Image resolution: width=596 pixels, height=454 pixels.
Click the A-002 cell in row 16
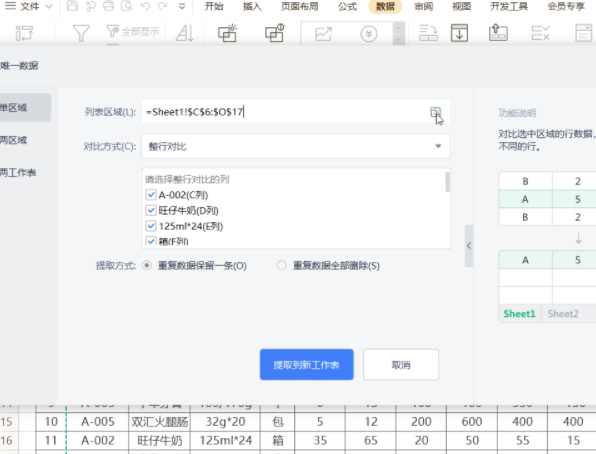click(98, 440)
